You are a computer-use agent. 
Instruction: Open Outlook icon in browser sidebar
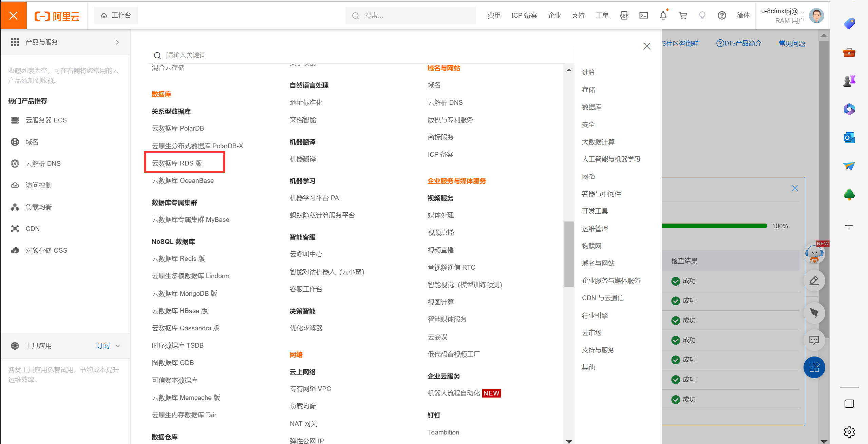pyautogui.click(x=849, y=138)
